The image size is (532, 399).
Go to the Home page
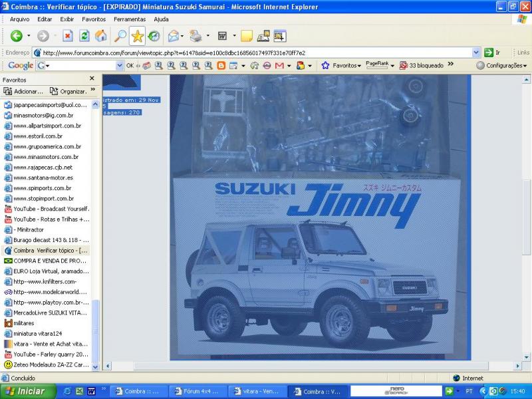pos(101,36)
